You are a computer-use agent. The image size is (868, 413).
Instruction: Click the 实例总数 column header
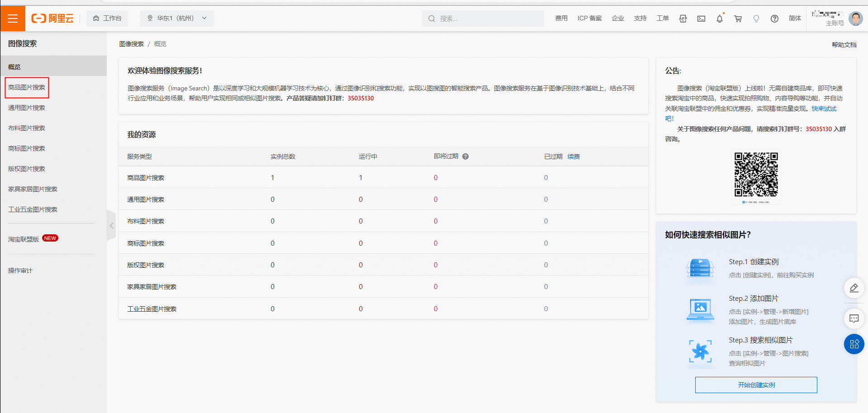pyautogui.click(x=283, y=157)
